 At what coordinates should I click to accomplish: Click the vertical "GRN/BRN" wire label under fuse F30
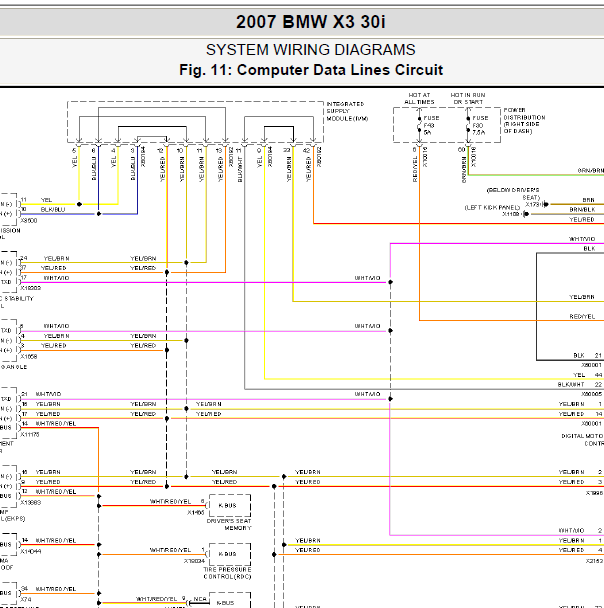(464, 169)
